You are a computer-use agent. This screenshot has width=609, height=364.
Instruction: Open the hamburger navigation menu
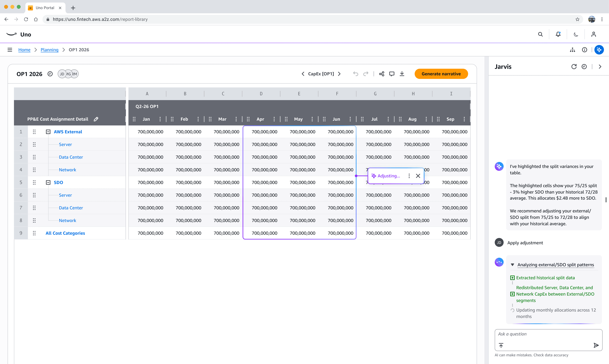[10, 50]
